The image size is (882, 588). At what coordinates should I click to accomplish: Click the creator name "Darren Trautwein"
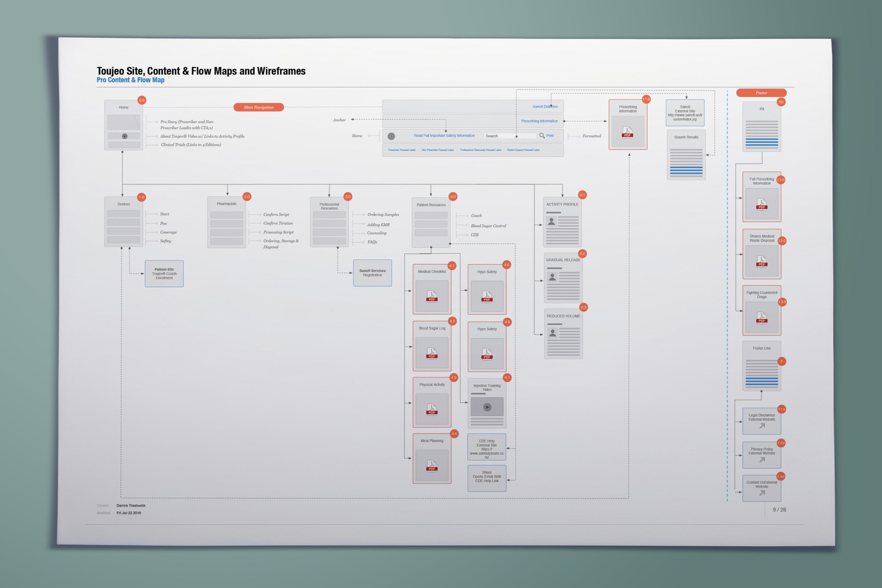(131, 506)
